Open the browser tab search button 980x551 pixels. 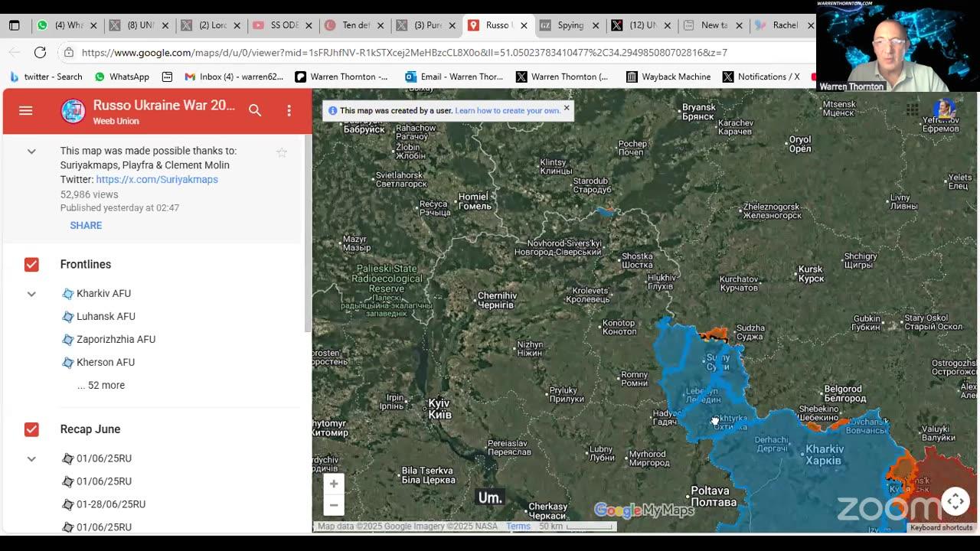click(14, 25)
